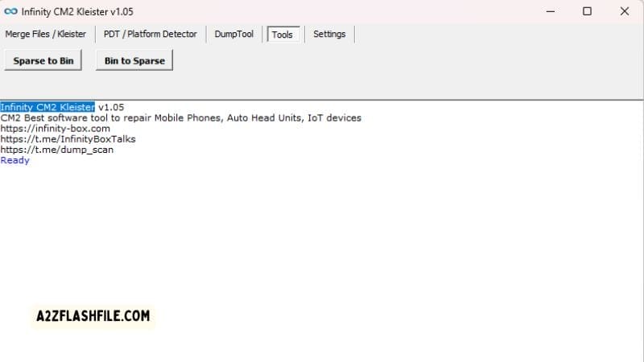Maximize the Infinity CM2 Kleister window

tap(588, 11)
